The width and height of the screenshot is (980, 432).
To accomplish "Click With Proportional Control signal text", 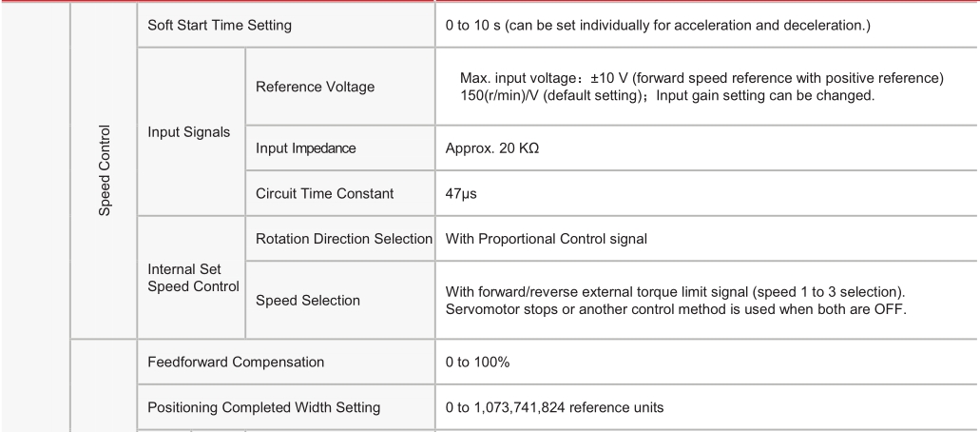I will (x=547, y=239).
